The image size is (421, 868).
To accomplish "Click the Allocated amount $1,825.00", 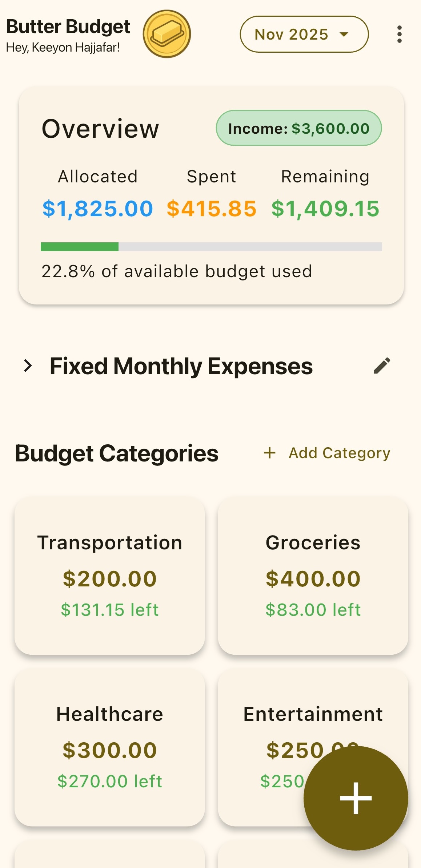I will 97,209.
